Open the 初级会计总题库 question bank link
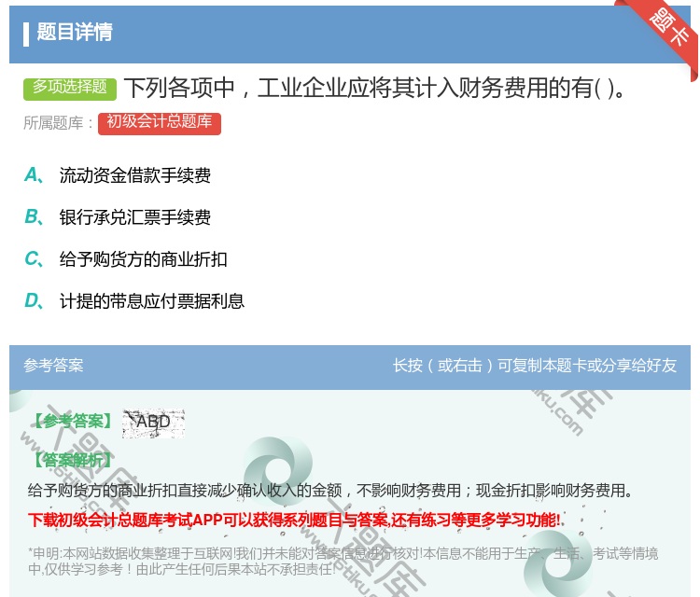The height and width of the screenshot is (597, 700). tap(160, 123)
